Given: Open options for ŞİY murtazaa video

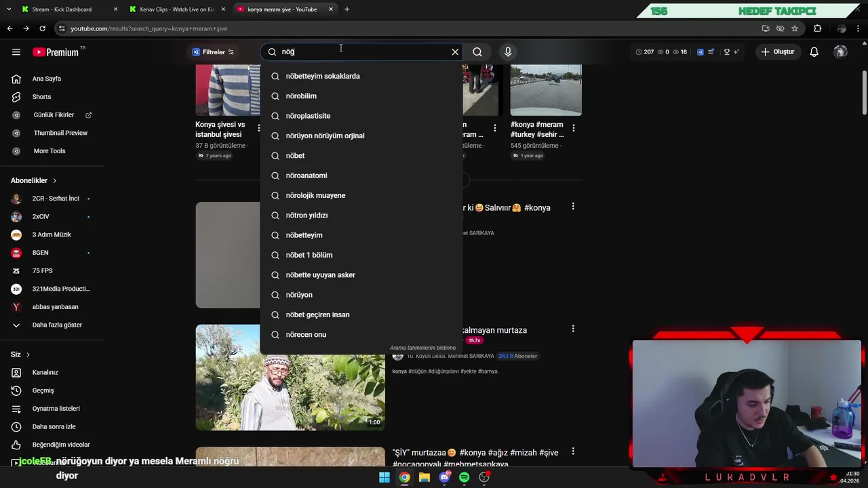Looking at the screenshot, I should point(573,451).
